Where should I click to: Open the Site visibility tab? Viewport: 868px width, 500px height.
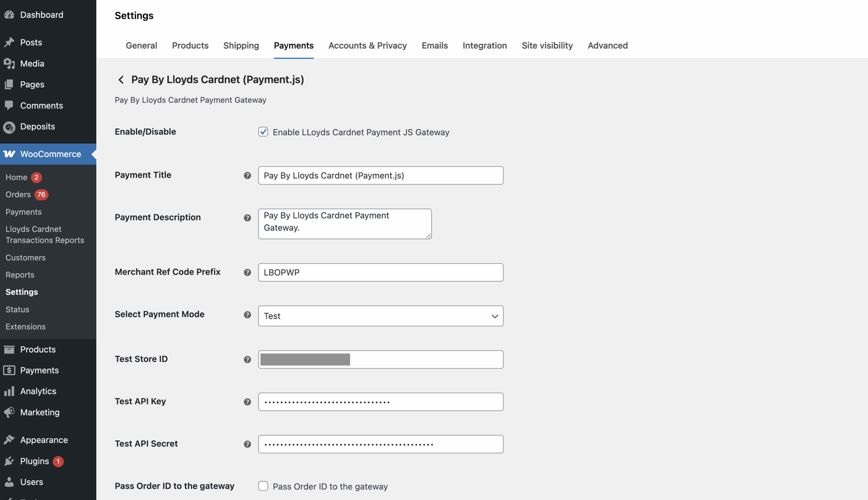click(x=547, y=45)
